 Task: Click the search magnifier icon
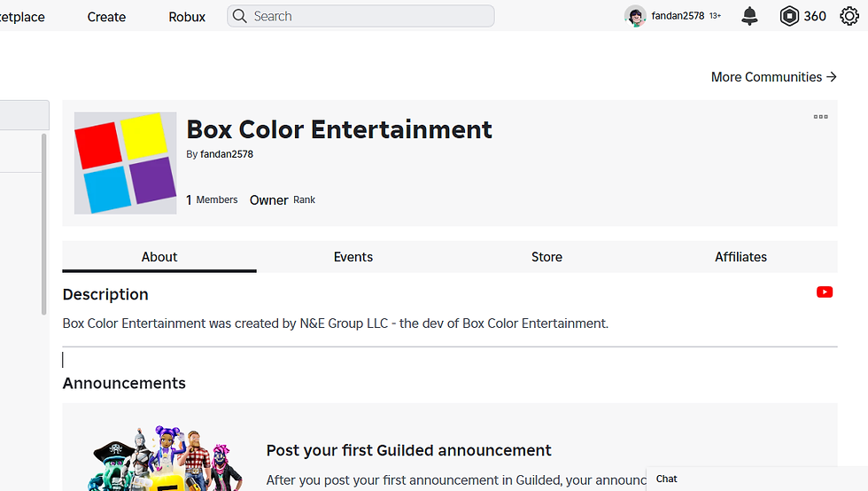coord(240,16)
